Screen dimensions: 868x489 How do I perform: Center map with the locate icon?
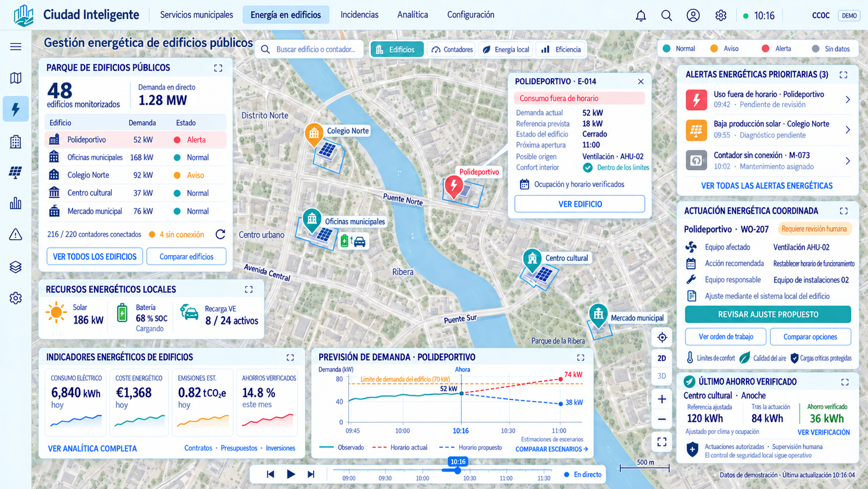click(662, 338)
